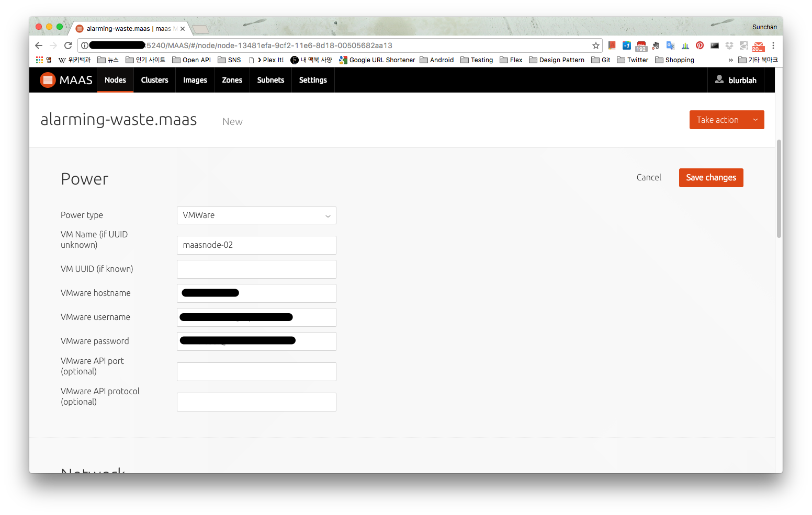Viewport: 812px width, 515px height.
Task: Open the Open API bookmark folder
Action: pyautogui.click(x=191, y=60)
